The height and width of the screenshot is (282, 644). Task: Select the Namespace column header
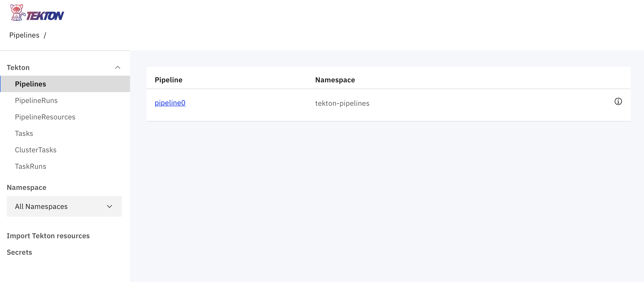click(x=335, y=80)
